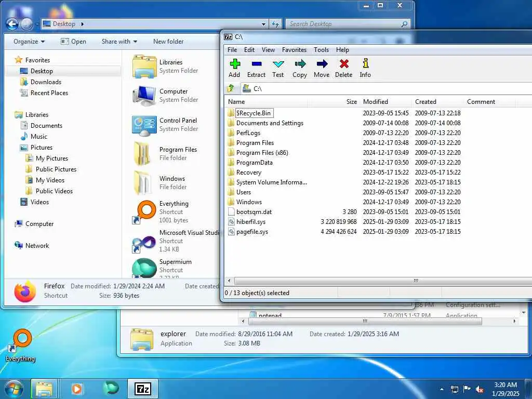Screen dimensions: 532x399
Task: Click the Refresh button beside the address bar
Action: point(275,24)
